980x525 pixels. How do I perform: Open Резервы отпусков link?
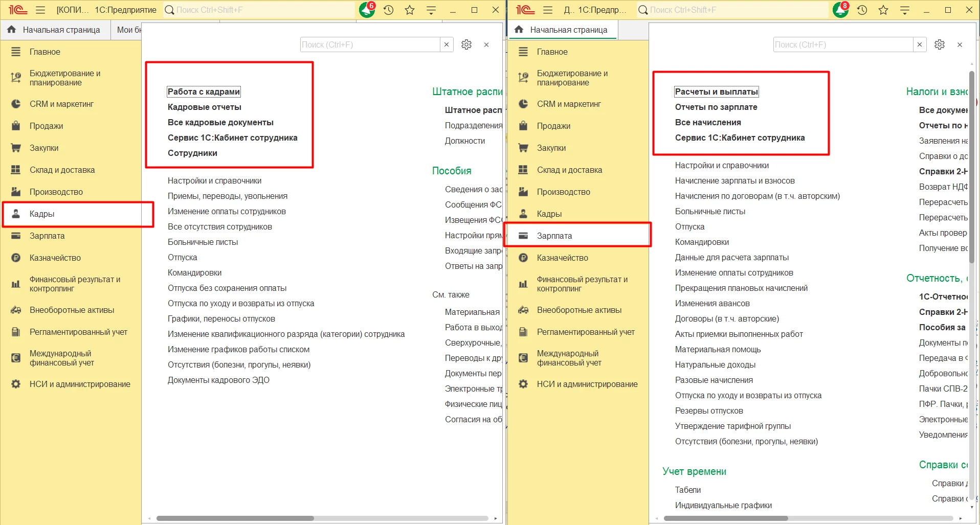[x=709, y=410]
